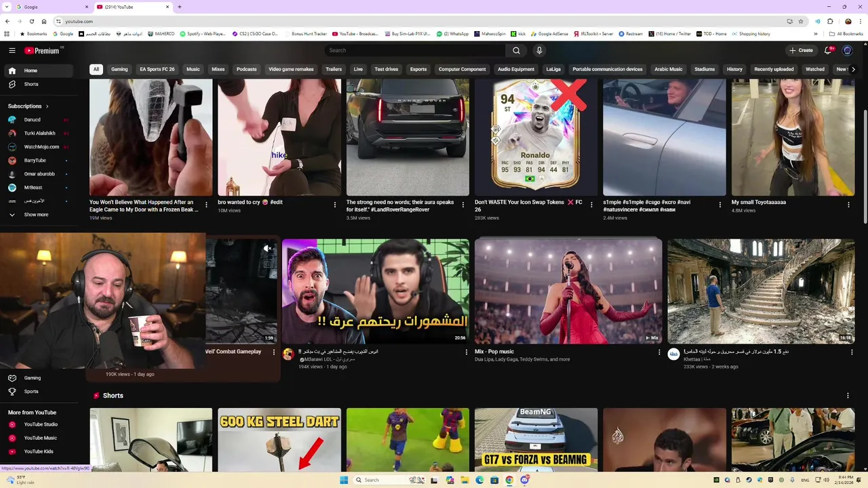Select the All filter chip
The height and width of the screenshot is (488, 868).
[96, 69]
